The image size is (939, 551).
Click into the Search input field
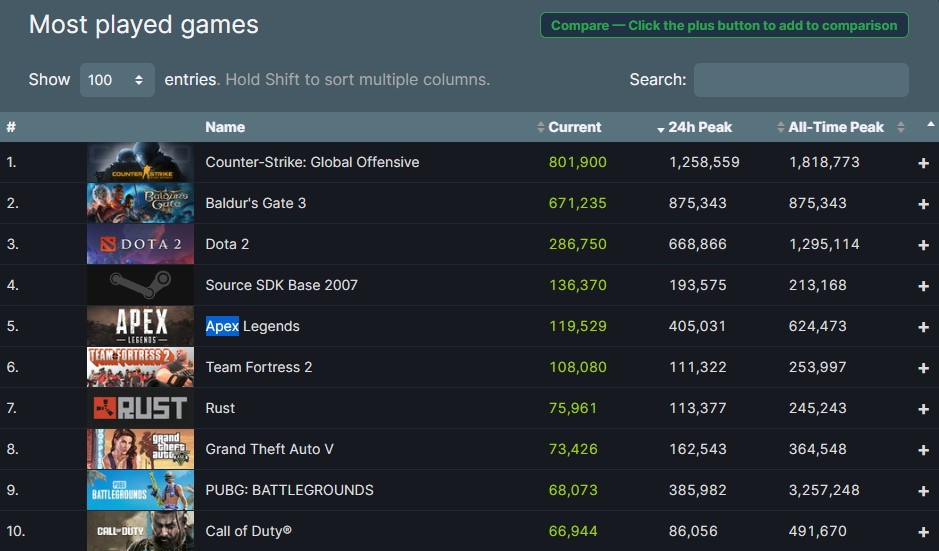pos(801,80)
